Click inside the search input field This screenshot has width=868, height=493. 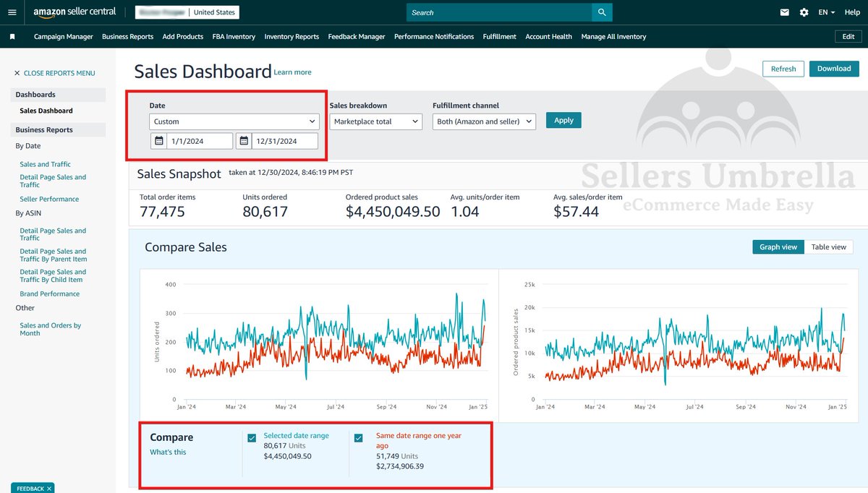[499, 12]
